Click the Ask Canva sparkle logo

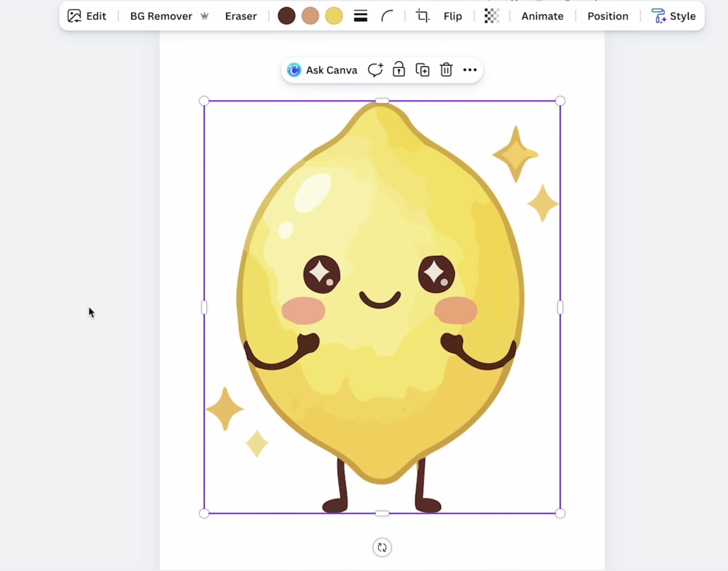(293, 70)
